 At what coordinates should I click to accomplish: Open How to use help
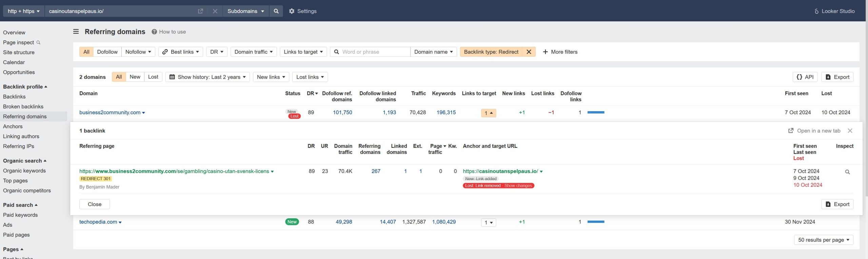(169, 32)
